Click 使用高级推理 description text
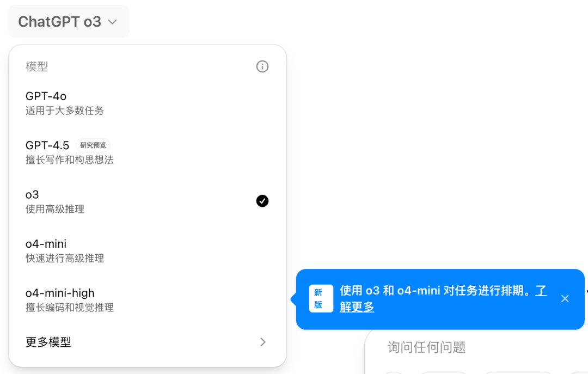Image resolution: width=588 pixels, height=374 pixels. click(x=55, y=209)
